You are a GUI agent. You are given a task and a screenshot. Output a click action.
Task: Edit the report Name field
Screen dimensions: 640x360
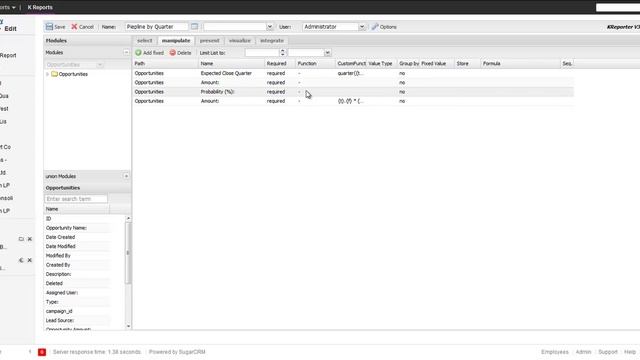(156, 27)
